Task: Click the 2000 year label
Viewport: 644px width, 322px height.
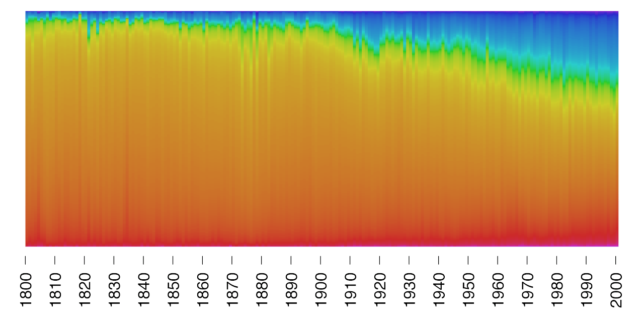Action: (616, 289)
